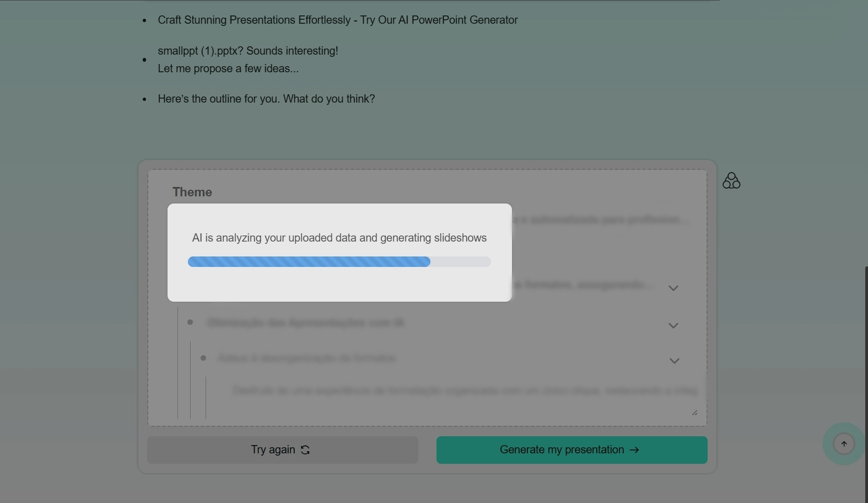Select 'Adeus à desorganização de formatos' outline item
The image size is (868, 503).
coord(307,358)
